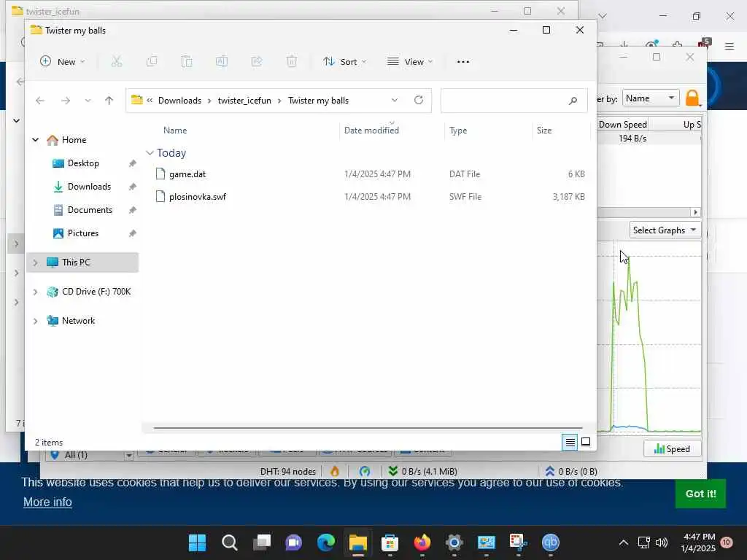Image resolution: width=747 pixels, height=560 pixels.
Task: Sort by the Type column header
Action: (x=458, y=131)
